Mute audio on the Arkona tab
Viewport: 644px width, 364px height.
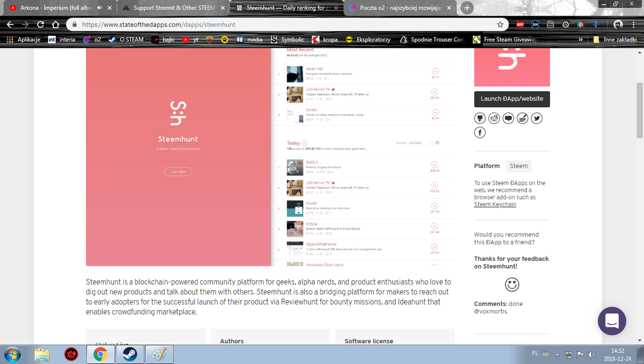click(x=99, y=8)
